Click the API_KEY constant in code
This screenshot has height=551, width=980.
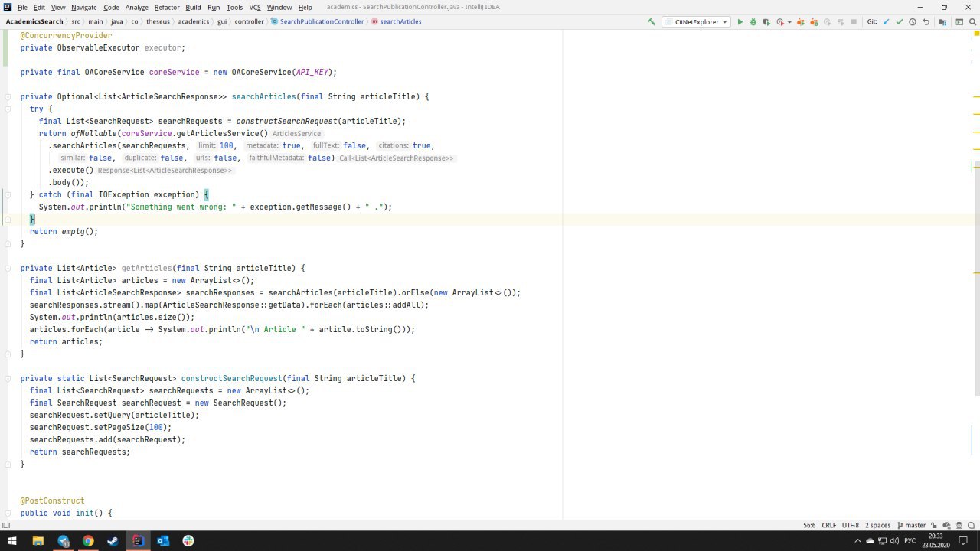tap(312, 72)
